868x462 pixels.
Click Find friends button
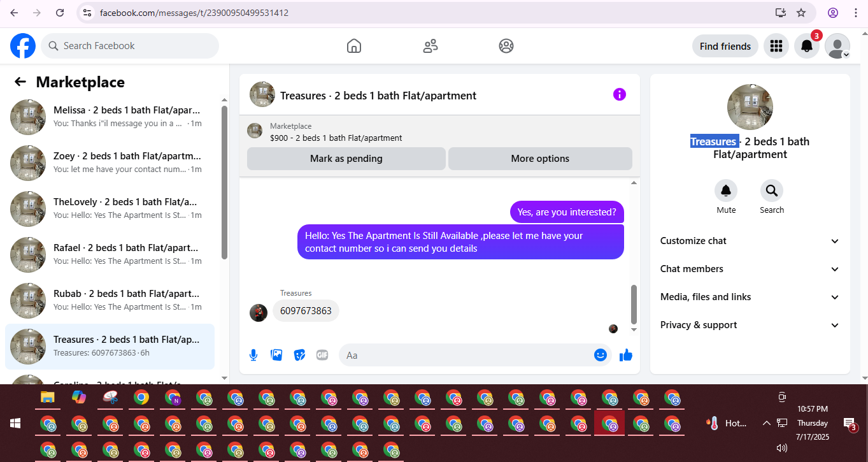725,46
